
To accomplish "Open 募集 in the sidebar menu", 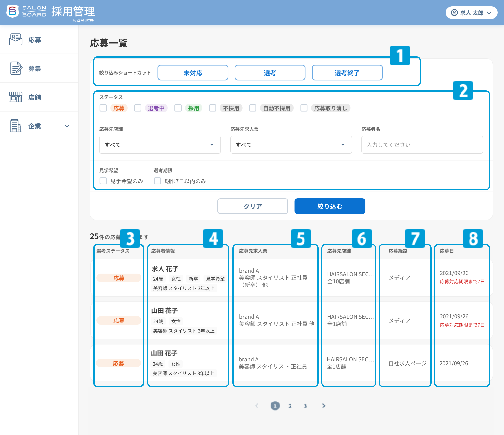I will (x=39, y=68).
